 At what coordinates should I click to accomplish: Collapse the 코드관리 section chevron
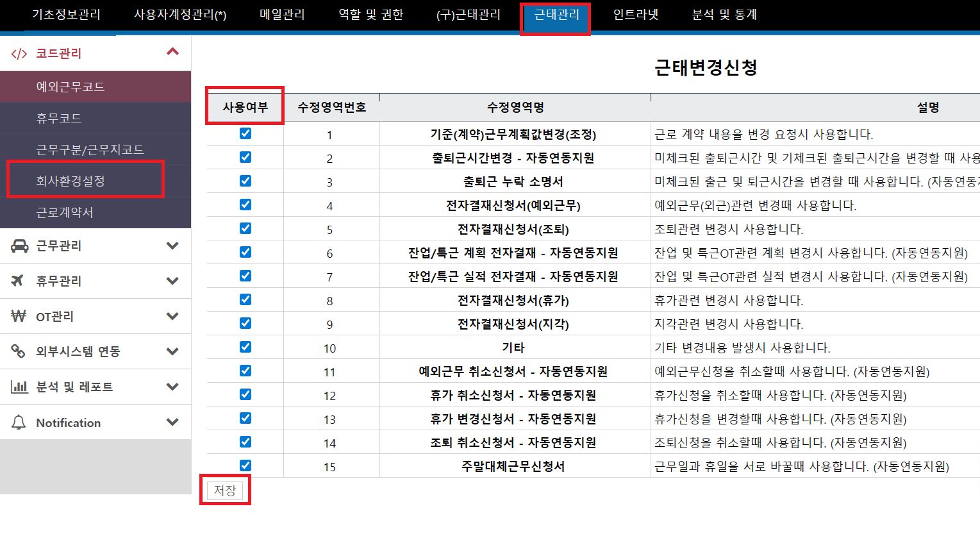pyautogui.click(x=172, y=53)
